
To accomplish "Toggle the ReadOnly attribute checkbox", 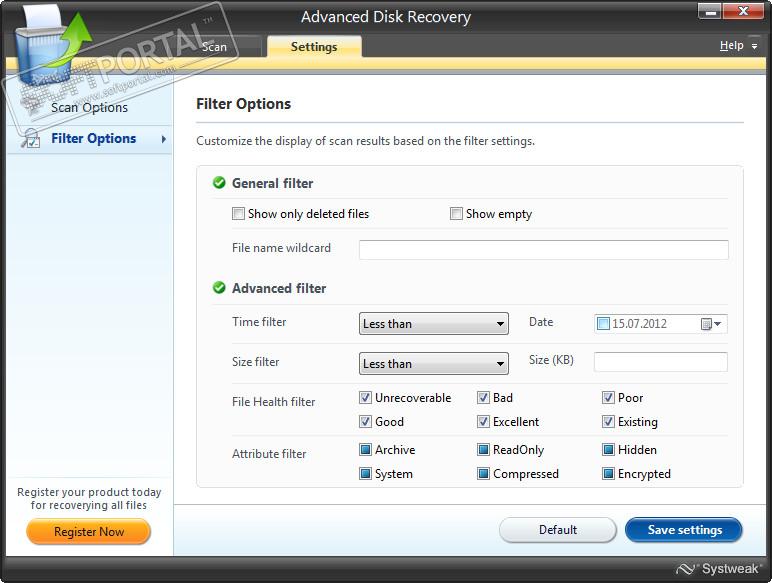I will click(x=483, y=450).
